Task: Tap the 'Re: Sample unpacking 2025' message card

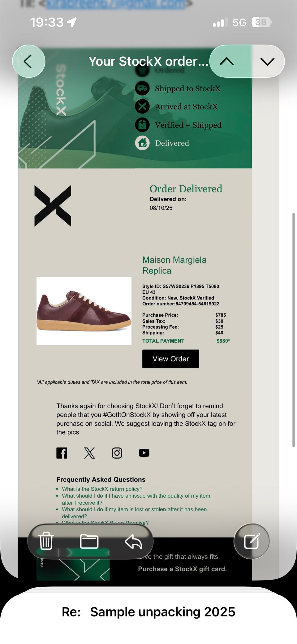Action: pyautogui.click(x=148, y=612)
